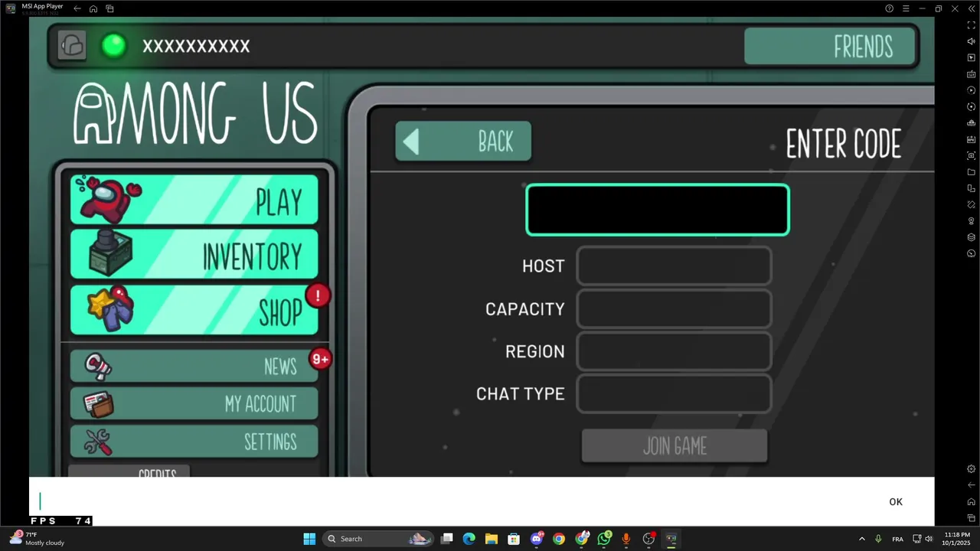
Task: Open the Play menu with red crewmate
Action: pos(194,200)
